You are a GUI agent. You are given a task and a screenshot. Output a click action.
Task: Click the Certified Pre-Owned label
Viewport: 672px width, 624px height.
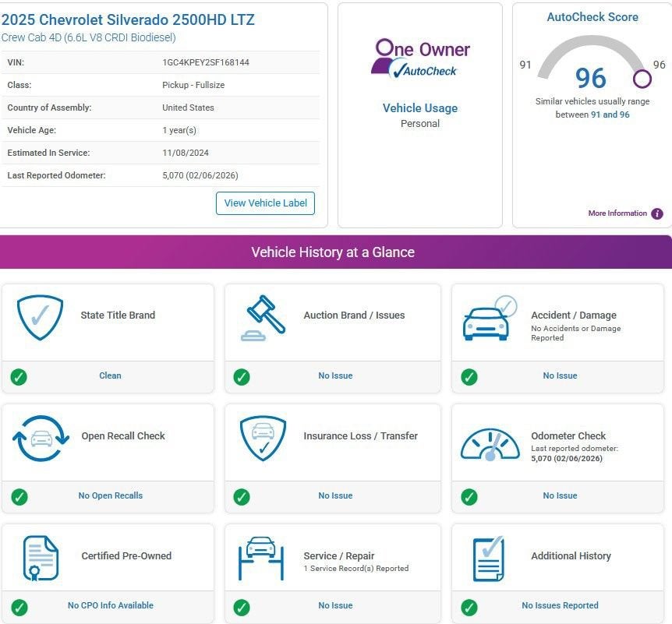click(x=126, y=556)
